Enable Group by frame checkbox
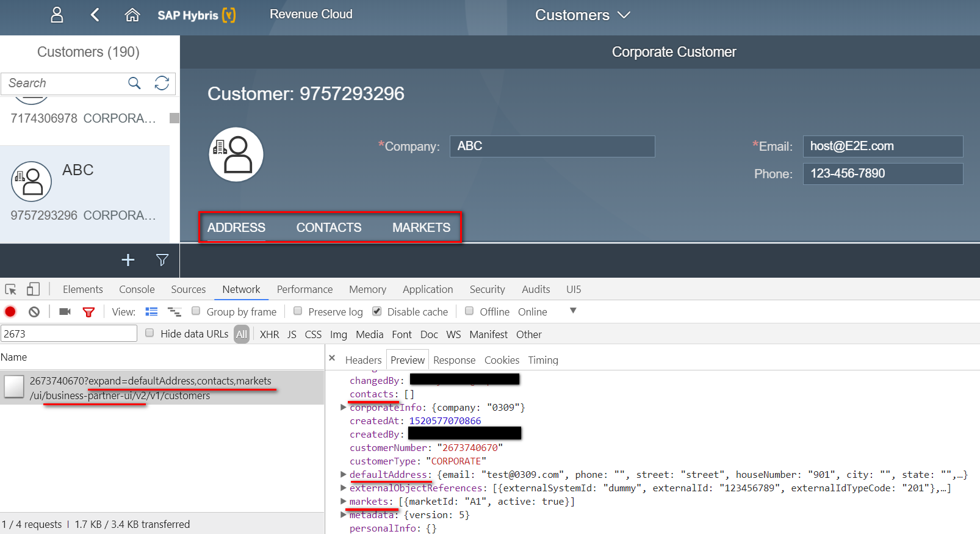 pyautogui.click(x=196, y=311)
